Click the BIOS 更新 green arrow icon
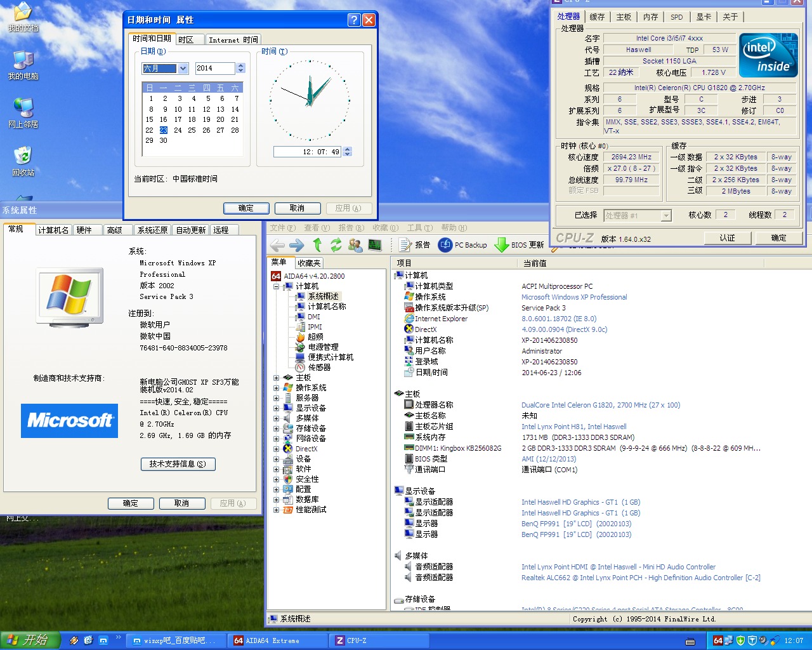This screenshot has height=650, width=812. (x=501, y=245)
